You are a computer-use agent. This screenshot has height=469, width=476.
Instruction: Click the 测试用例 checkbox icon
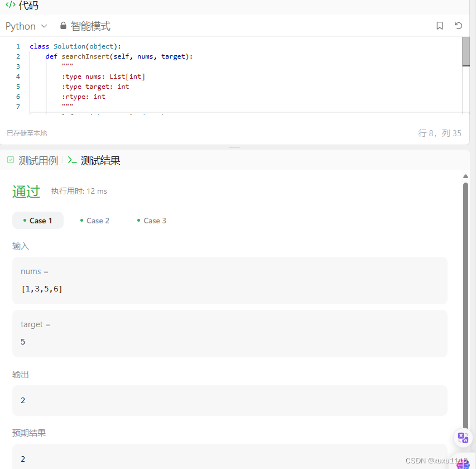coord(11,160)
